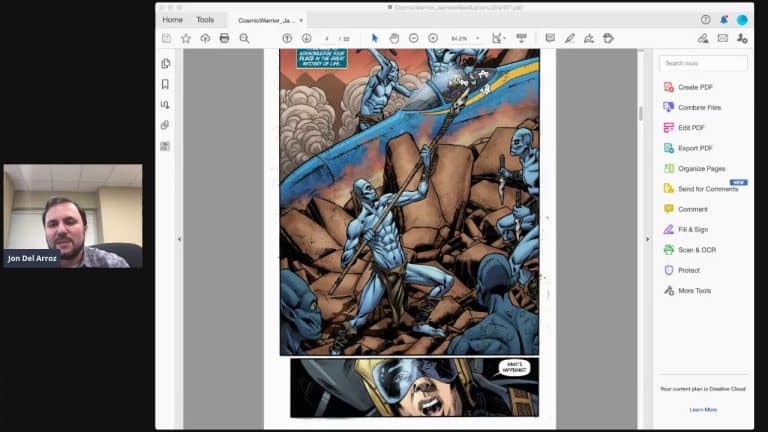This screenshot has height=432, width=768.
Task: Select the Hand pan tool
Action: tap(394, 38)
